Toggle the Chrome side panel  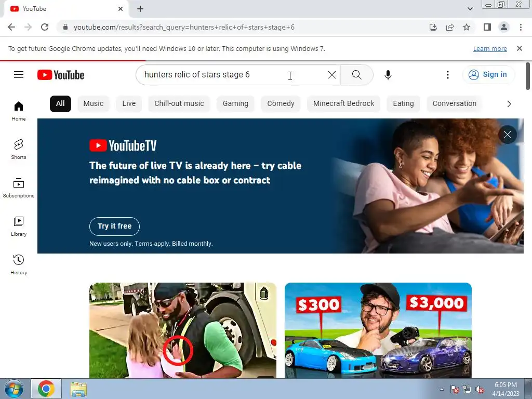[x=487, y=27]
